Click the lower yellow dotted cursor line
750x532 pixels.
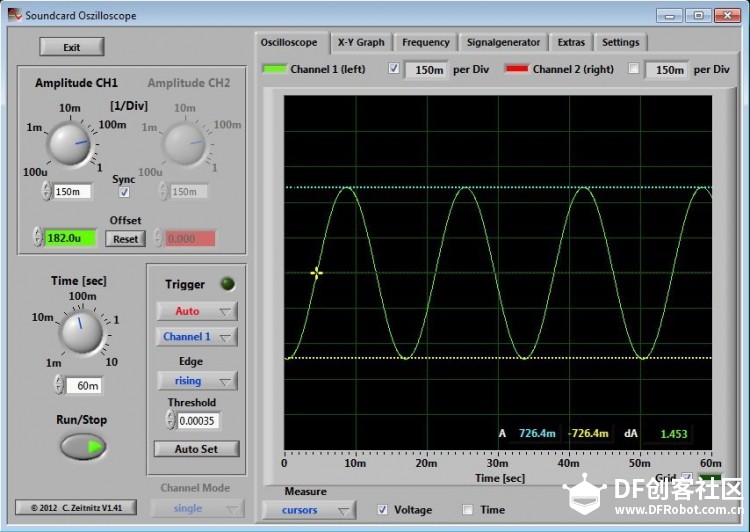[498, 358]
